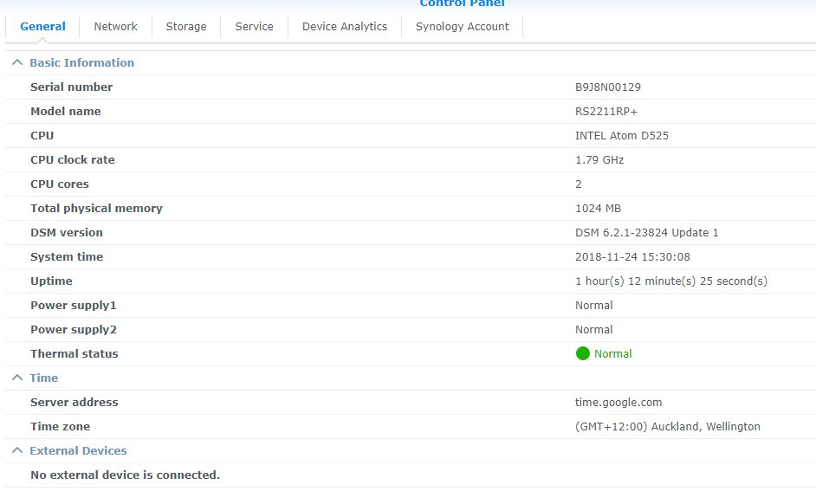
Task: Switch to the Synology Account tab
Action: [462, 26]
